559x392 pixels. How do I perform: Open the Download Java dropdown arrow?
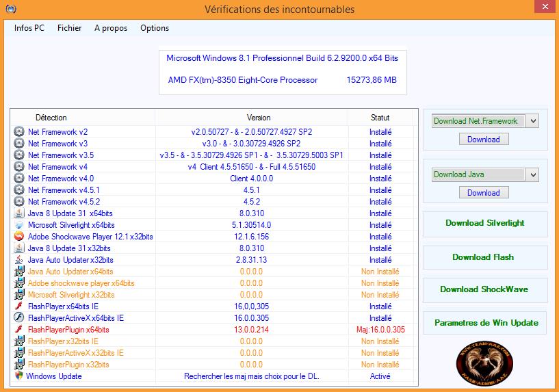coord(533,174)
